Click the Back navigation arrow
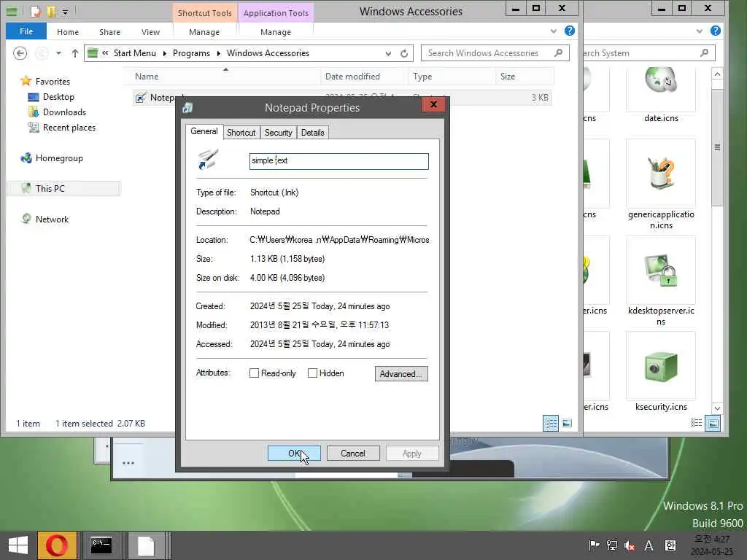747x560 pixels. click(x=20, y=52)
